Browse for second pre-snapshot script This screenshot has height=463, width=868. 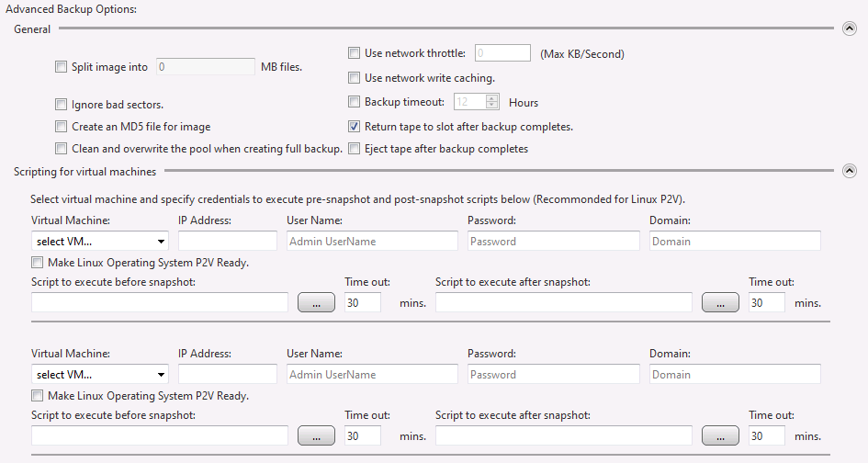click(x=316, y=436)
